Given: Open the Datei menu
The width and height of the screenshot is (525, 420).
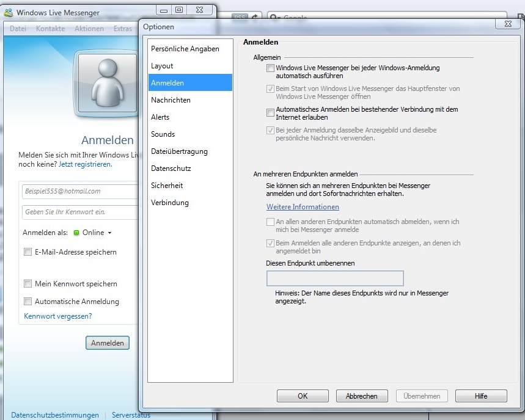Looking at the screenshot, I should pos(18,29).
